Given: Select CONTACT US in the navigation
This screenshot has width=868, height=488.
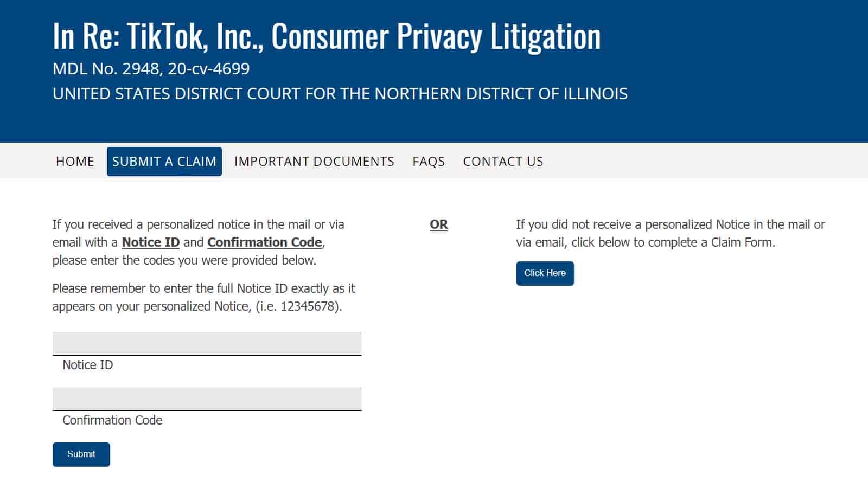Looking at the screenshot, I should (x=502, y=161).
